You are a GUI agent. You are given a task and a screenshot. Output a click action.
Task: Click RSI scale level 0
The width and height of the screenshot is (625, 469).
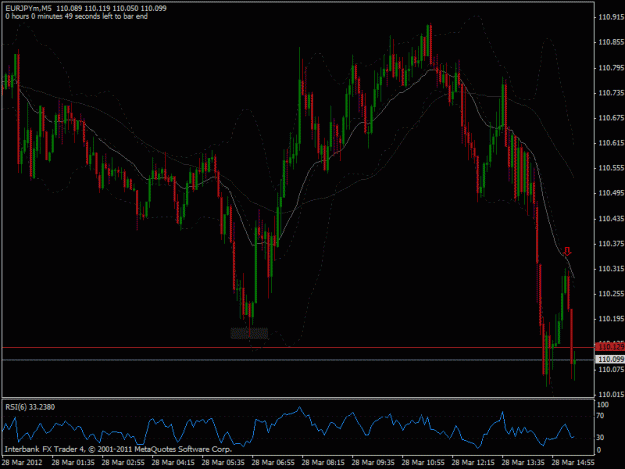point(600,450)
